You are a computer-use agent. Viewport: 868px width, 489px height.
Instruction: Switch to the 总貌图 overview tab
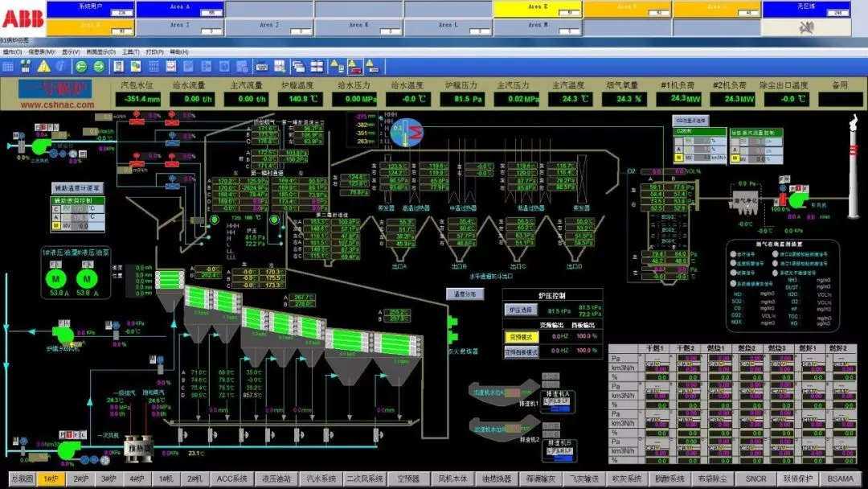click(x=23, y=479)
